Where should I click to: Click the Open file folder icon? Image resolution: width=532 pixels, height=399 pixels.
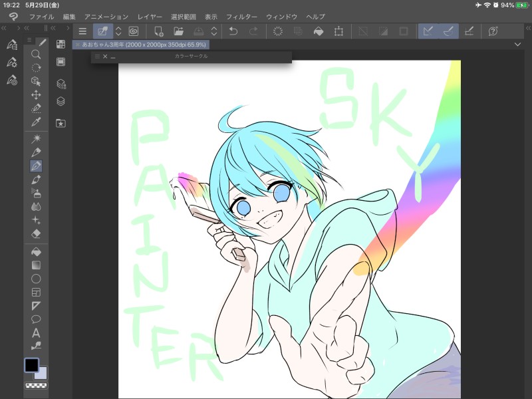(178, 31)
